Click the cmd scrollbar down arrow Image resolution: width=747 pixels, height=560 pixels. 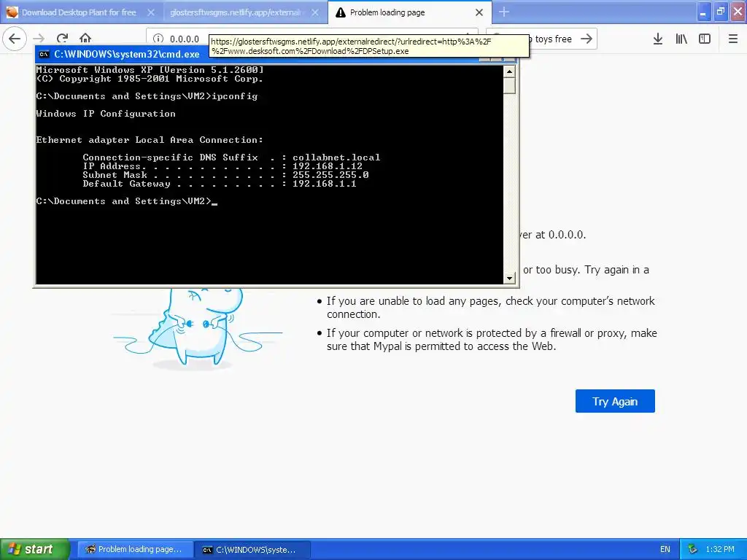click(510, 278)
